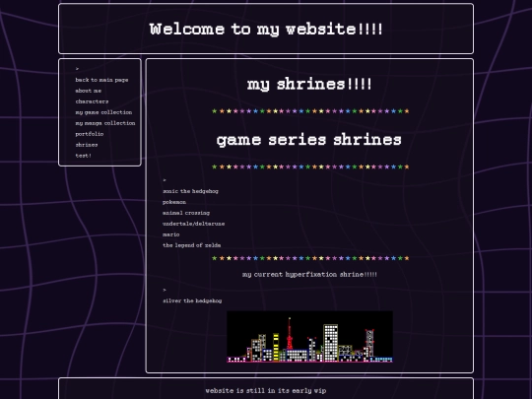Click the 'game series shrines' heading

tap(309, 140)
